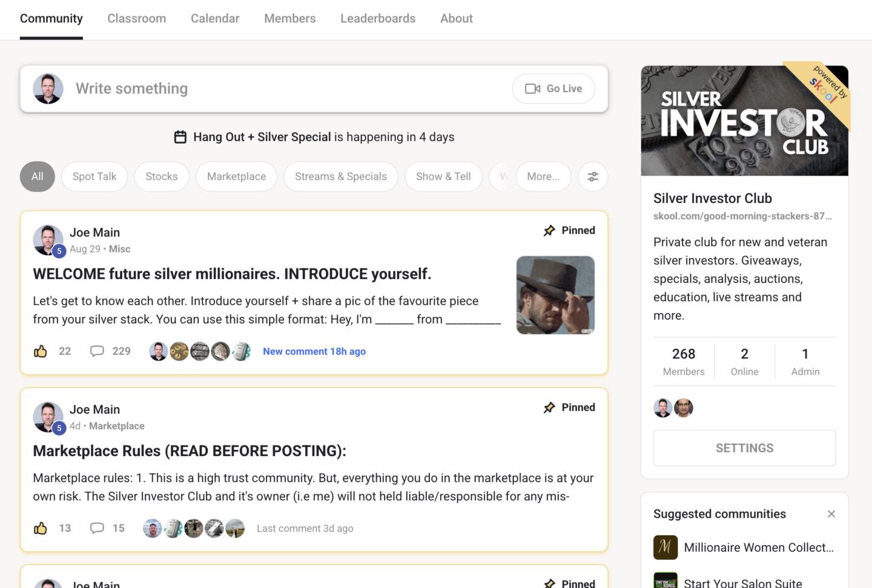View the 2 Online members count
This screenshot has height=588, width=872.
[745, 362]
